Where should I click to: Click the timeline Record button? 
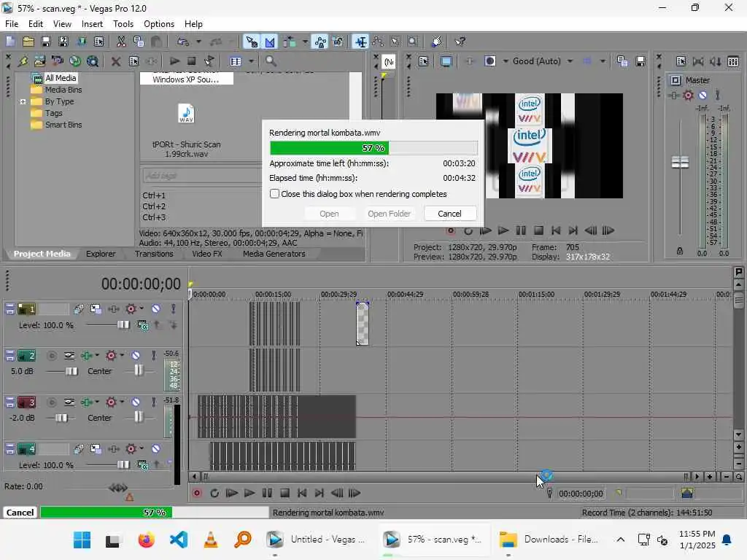pos(196,494)
